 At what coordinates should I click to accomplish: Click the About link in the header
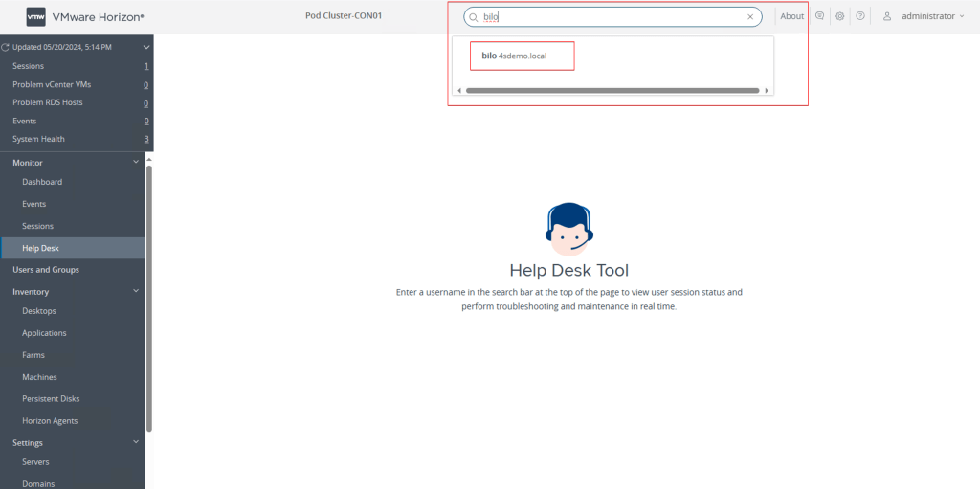791,16
